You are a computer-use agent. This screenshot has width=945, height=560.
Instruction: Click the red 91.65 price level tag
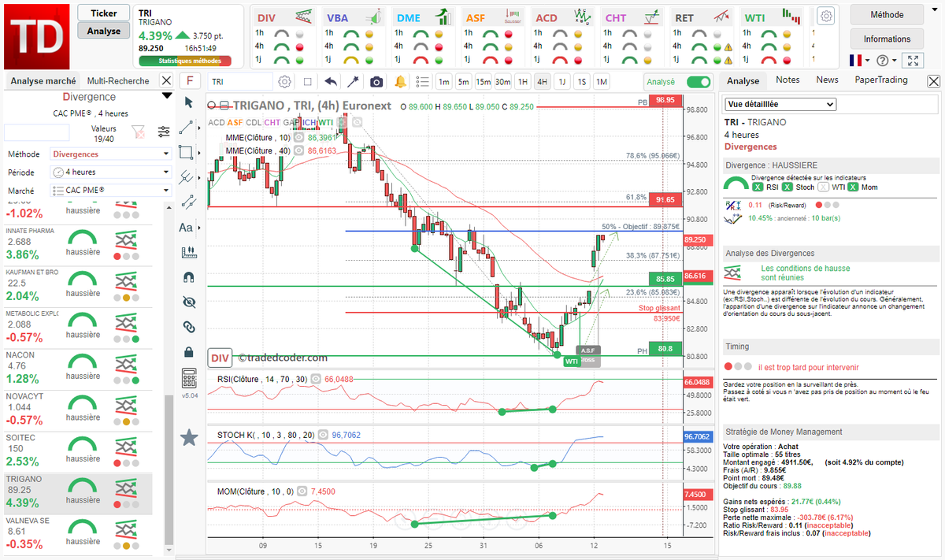pos(666,200)
